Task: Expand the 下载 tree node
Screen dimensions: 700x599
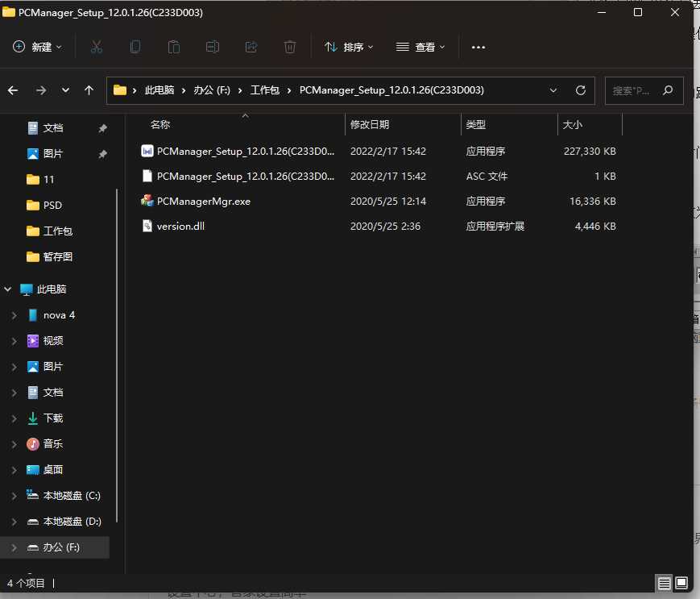Action: pyautogui.click(x=14, y=418)
